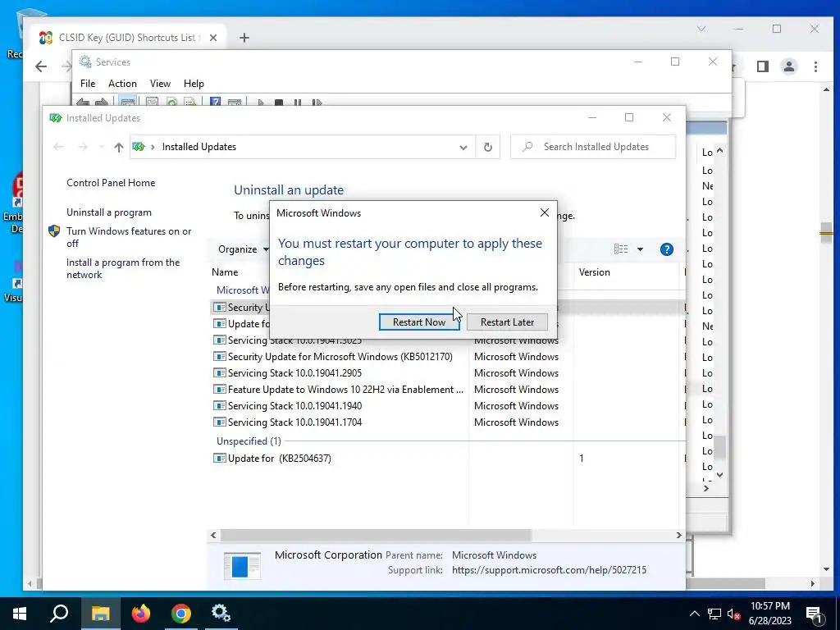Go up one level in Installed Updates

[x=118, y=147]
